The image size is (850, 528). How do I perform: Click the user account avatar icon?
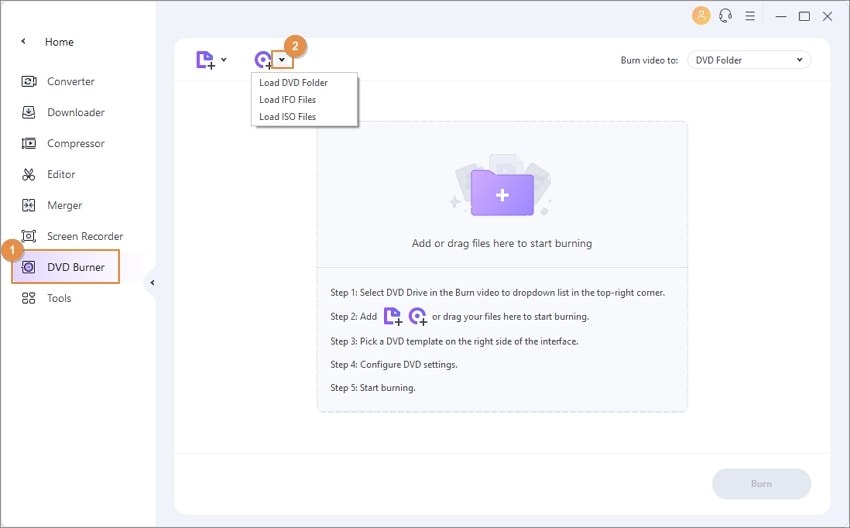tap(701, 16)
